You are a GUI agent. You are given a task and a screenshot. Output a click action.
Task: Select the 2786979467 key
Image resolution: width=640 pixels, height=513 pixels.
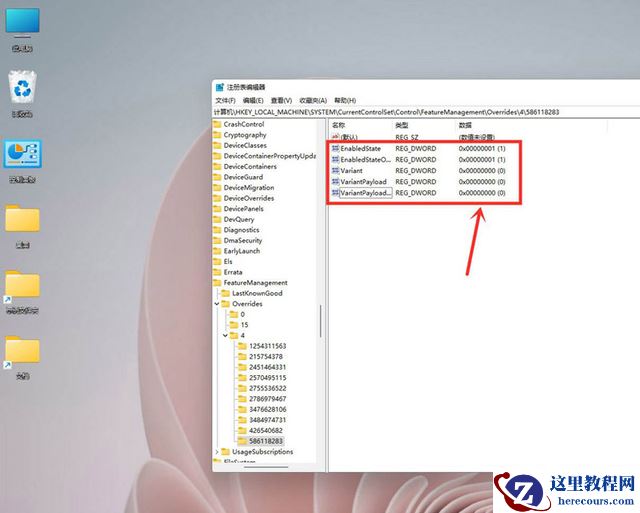point(267,399)
